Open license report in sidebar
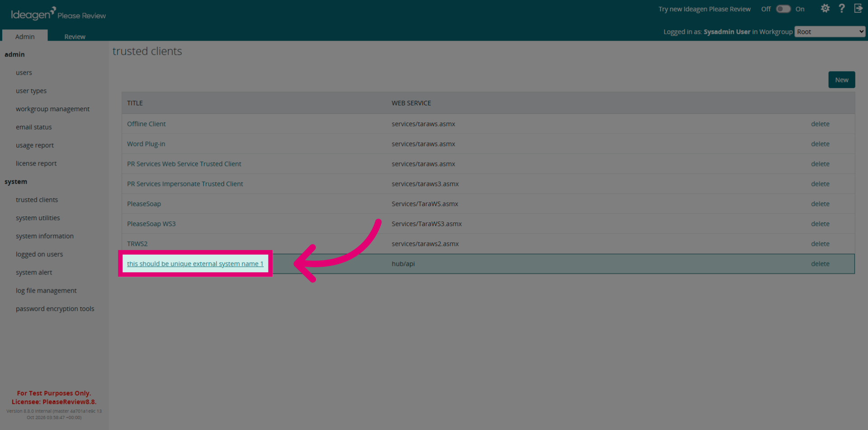This screenshot has height=430, width=868. [x=36, y=163]
